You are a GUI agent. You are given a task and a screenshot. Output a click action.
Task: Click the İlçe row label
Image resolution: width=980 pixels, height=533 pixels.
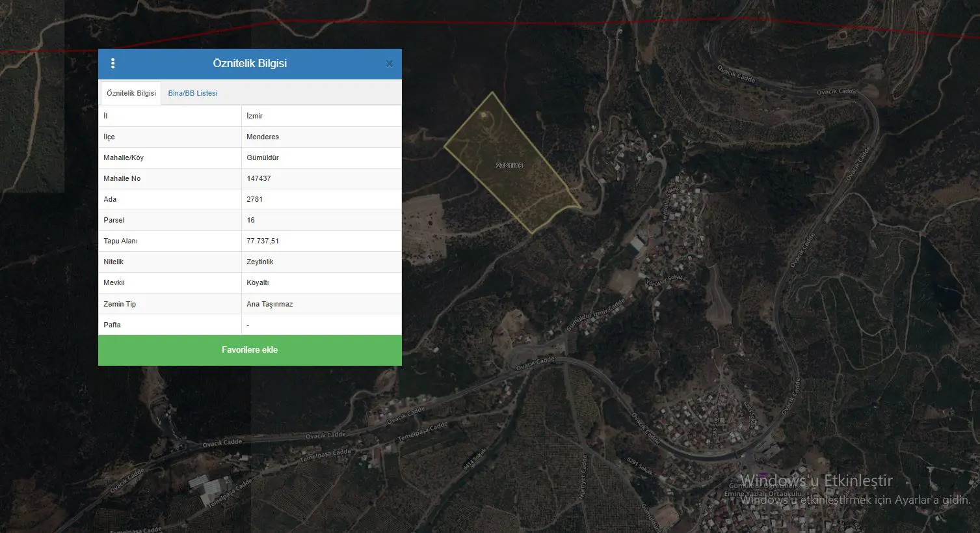click(109, 137)
